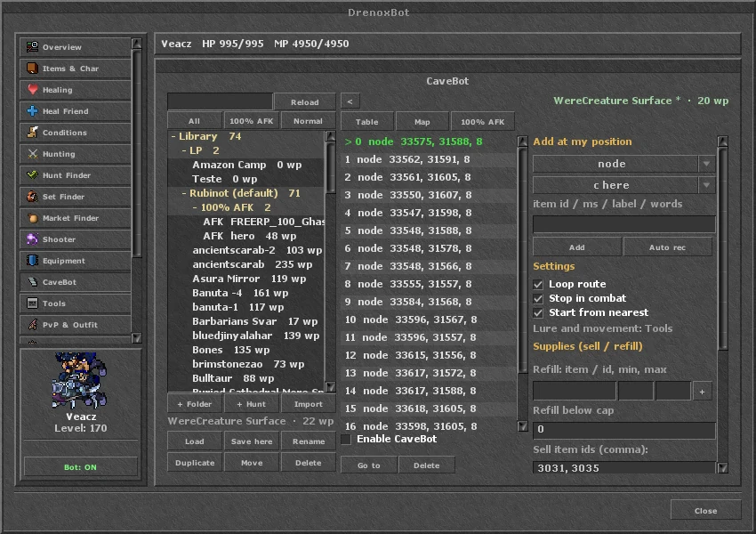Screen dimensions: 756x534
Task: Click the Auto rec button
Action: click(x=667, y=247)
